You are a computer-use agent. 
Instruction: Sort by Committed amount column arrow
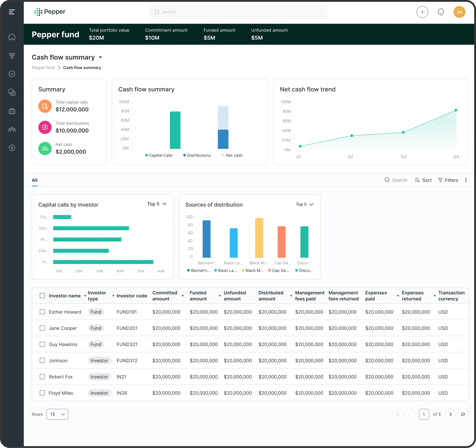[183, 296]
